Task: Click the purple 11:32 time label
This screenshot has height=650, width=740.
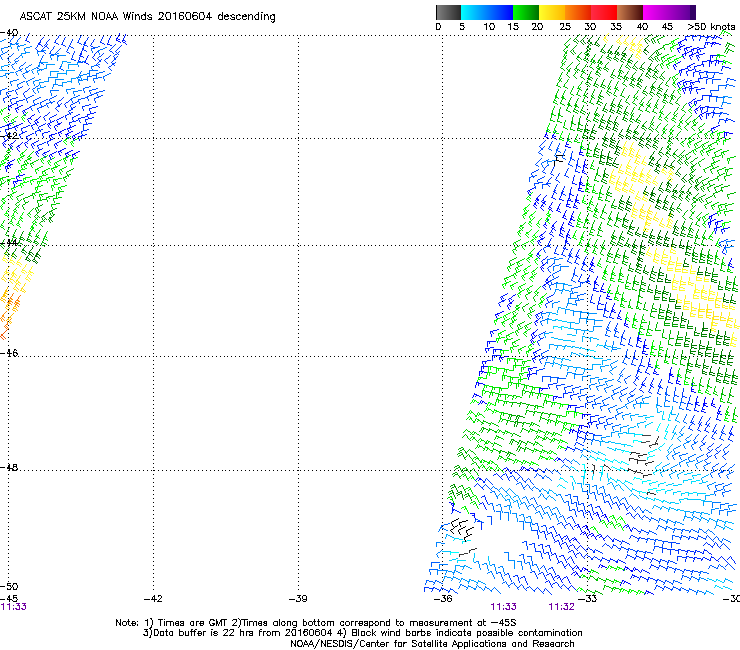Action: (561, 607)
